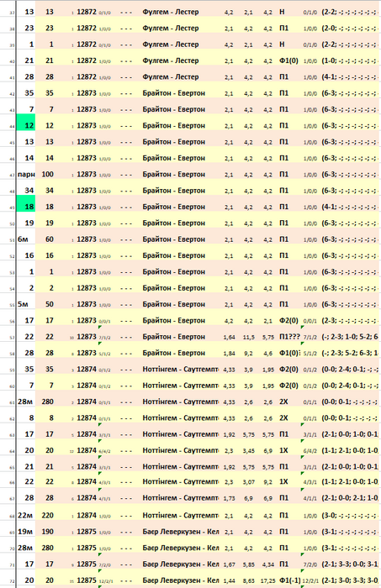Click the odds cell 1,73
This screenshot has width=381, height=588.
[x=229, y=498]
